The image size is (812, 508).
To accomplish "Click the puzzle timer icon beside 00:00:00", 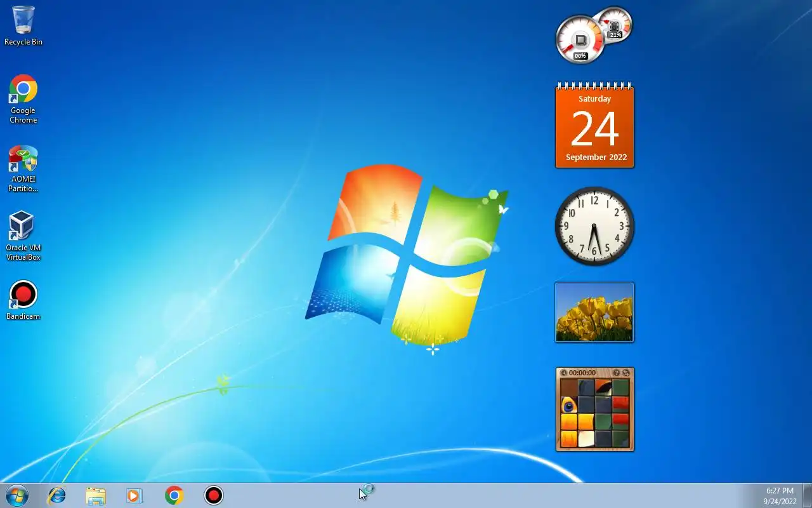I will [x=563, y=373].
